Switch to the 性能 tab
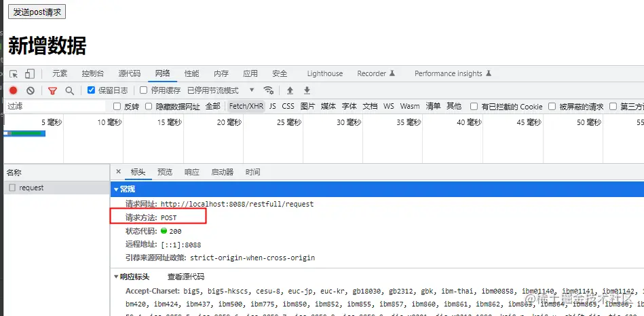This screenshot has height=316, width=644. click(x=192, y=73)
